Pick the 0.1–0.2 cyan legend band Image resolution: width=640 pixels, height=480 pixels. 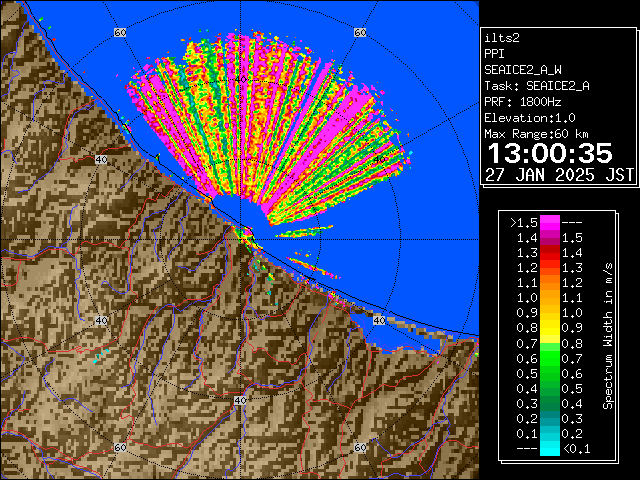[549, 434]
